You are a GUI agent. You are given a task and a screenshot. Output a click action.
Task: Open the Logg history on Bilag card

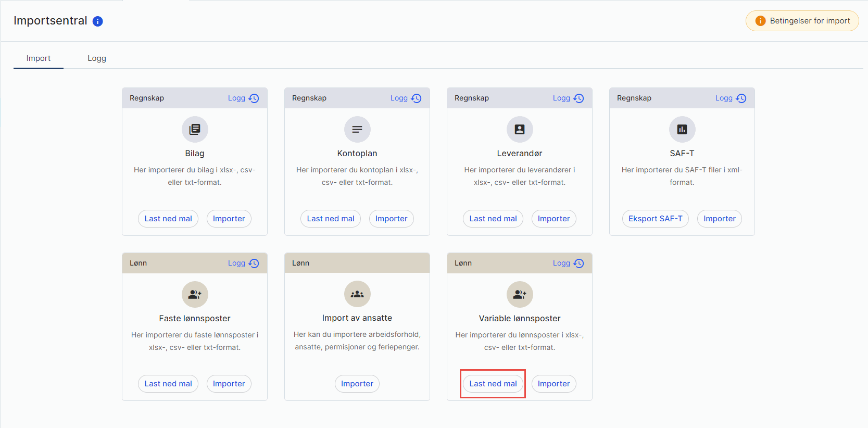243,98
